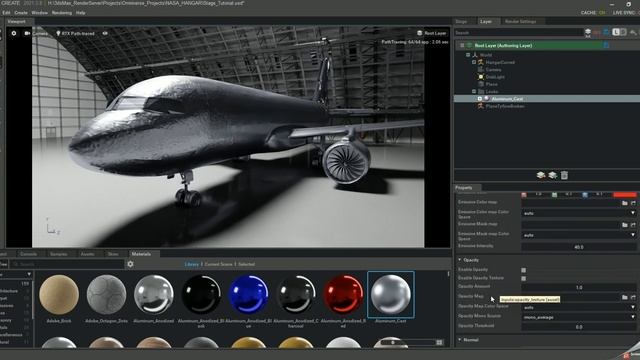This screenshot has width=640, height=360.
Task: Click the Camera icon in viewport toolbar
Action: click(27, 33)
